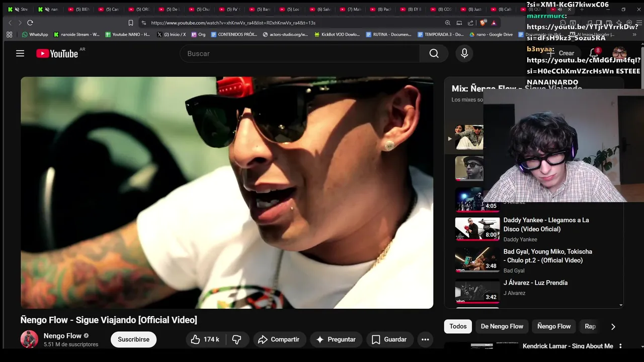Image resolution: width=644 pixels, height=362 pixels.
Task: Click the Ñengo Flow channel avatar
Action: [29, 339]
